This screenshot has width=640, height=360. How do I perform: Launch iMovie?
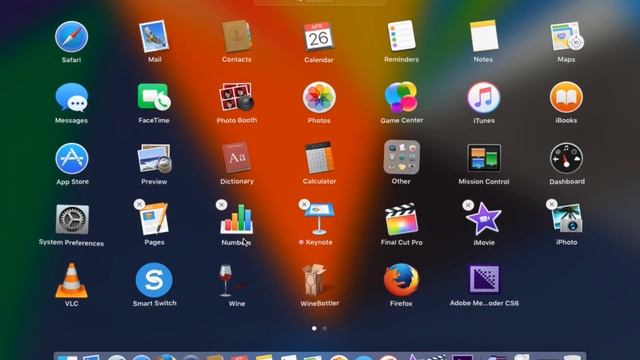[x=484, y=219]
